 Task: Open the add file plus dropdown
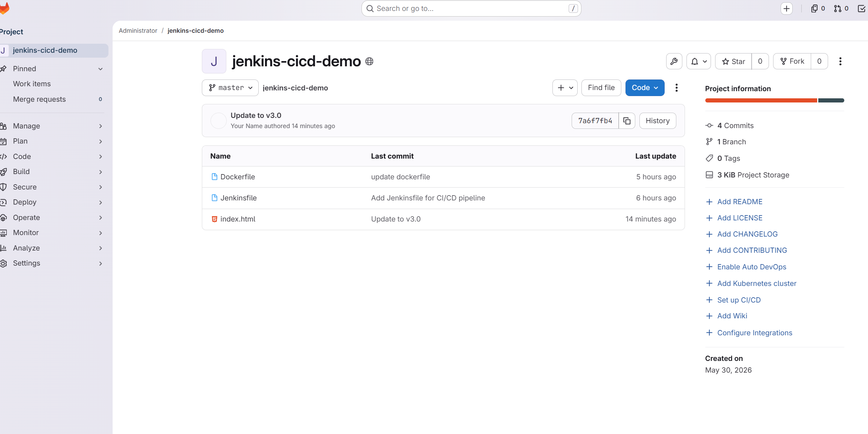pos(565,88)
